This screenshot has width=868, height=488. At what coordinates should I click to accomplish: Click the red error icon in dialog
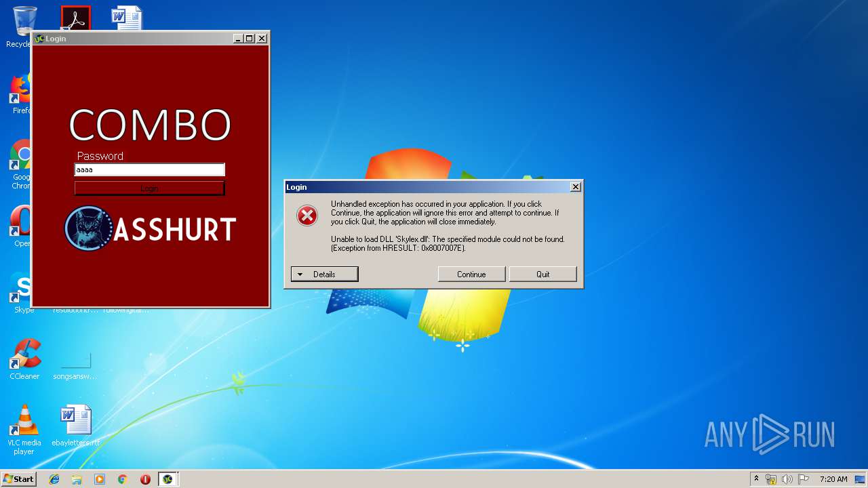click(x=307, y=216)
